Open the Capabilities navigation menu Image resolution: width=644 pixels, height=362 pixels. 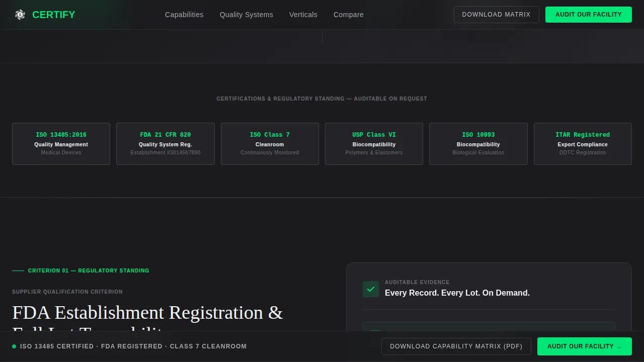tap(184, 15)
